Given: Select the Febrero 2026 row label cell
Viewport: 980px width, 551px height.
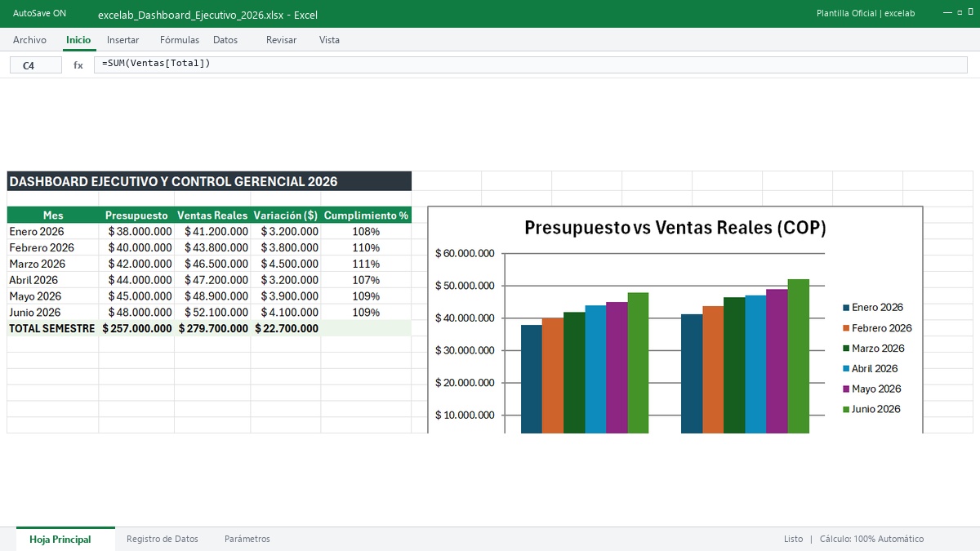Looking at the screenshot, I should pyautogui.click(x=53, y=247).
